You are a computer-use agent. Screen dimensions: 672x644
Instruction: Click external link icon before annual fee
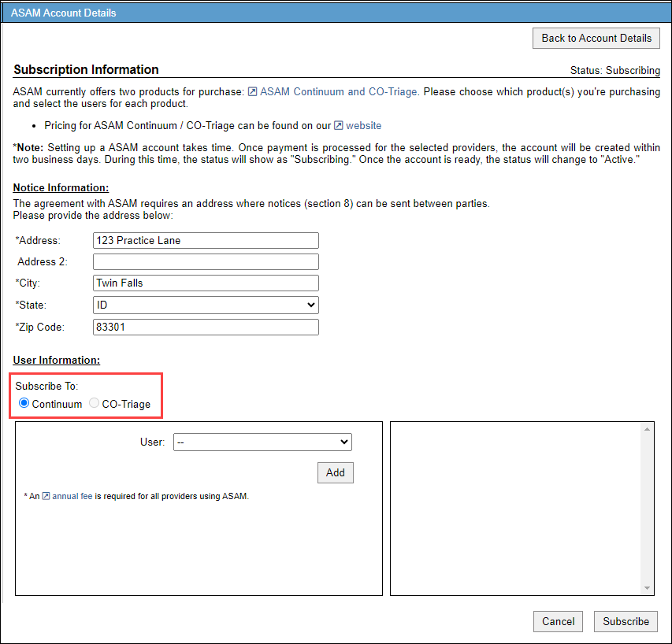(46, 496)
